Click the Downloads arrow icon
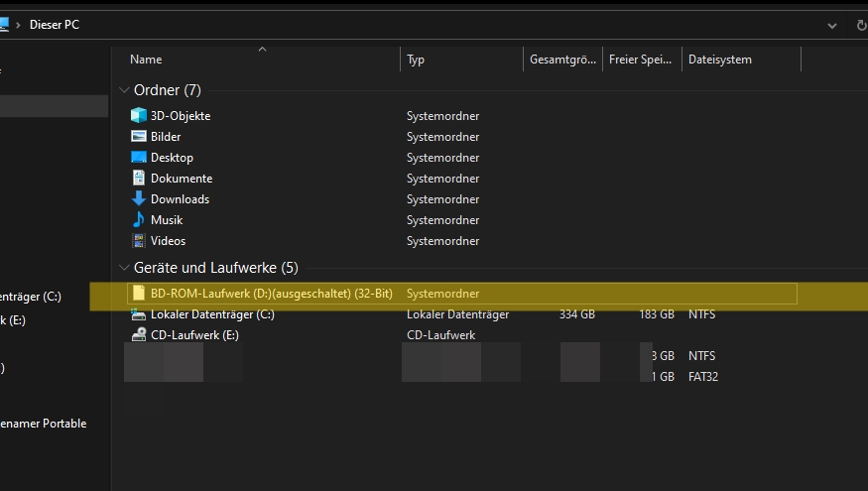 pyautogui.click(x=139, y=198)
